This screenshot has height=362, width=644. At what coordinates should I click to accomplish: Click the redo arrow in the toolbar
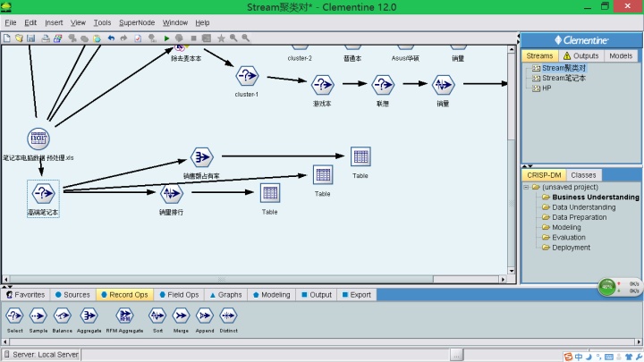[123, 38]
